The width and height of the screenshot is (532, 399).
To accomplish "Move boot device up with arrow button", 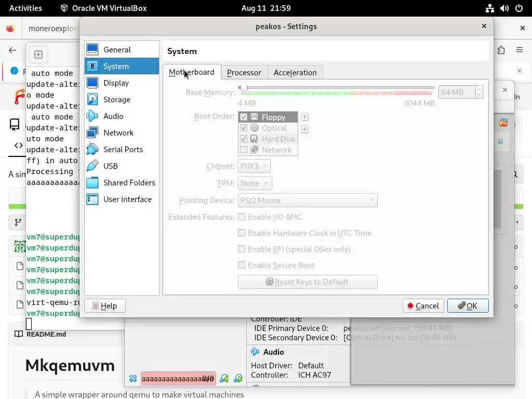I will tap(304, 117).
